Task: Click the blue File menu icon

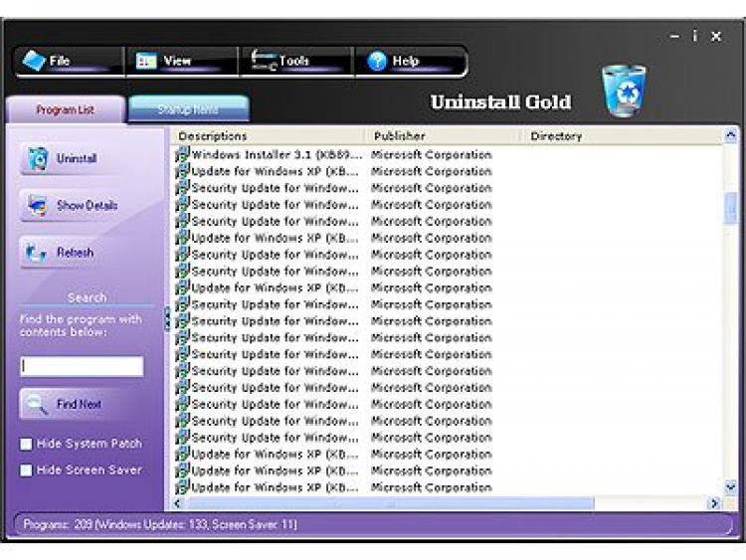Action: [x=34, y=61]
